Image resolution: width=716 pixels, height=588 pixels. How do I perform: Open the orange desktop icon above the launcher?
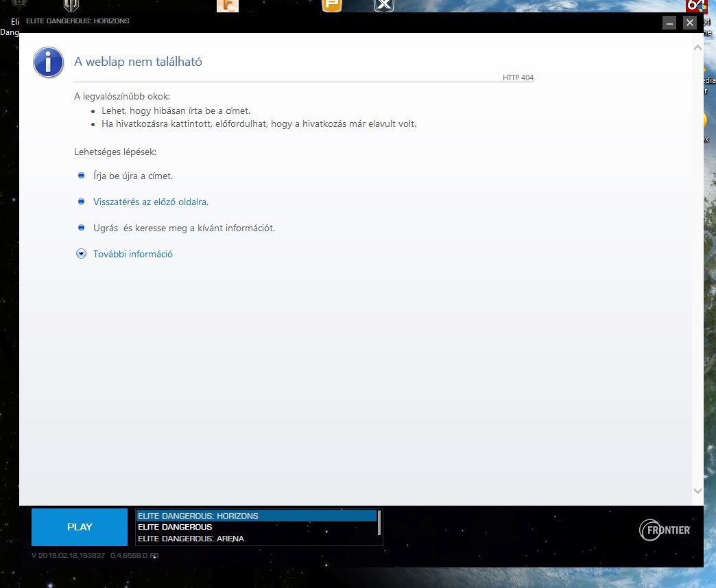point(228,5)
